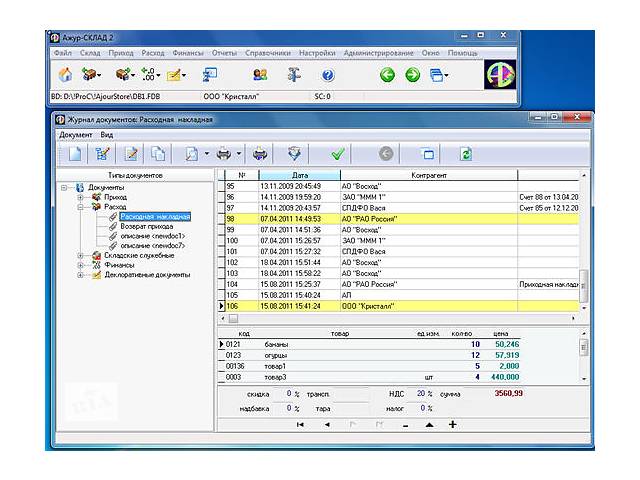Select Расходная накладная tree item
Image resolution: width=640 pixels, height=480 pixels.
click(155, 217)
